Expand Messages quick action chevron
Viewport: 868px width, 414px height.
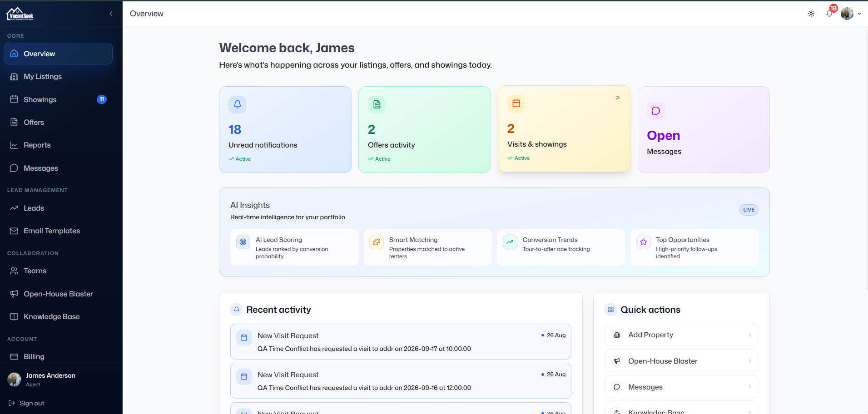point(750,387)
